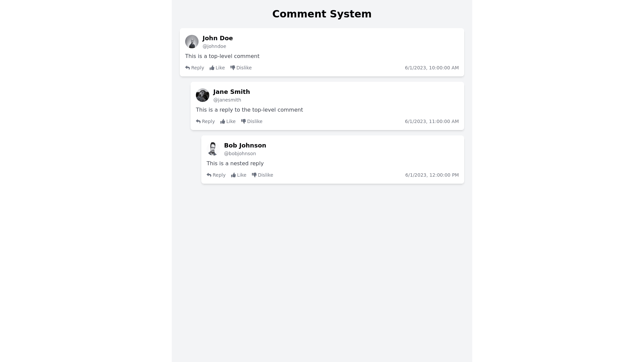This screenshot has height=362, width=644.
Task: Click the reply arrow icon on Jane Smith's comment
Action: (x=198, y=121)
